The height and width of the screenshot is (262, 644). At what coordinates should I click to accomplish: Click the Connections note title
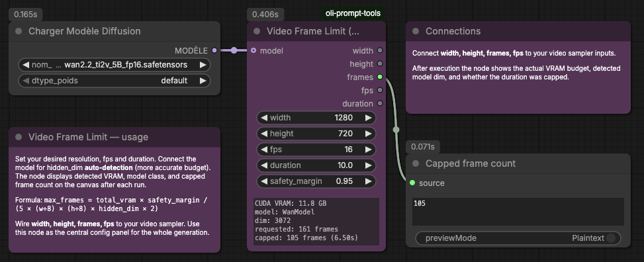point(453,31)
